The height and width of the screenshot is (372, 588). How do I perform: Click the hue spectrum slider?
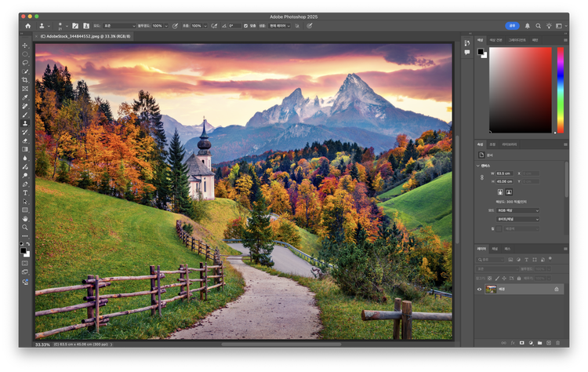click(x=561, y=90)
